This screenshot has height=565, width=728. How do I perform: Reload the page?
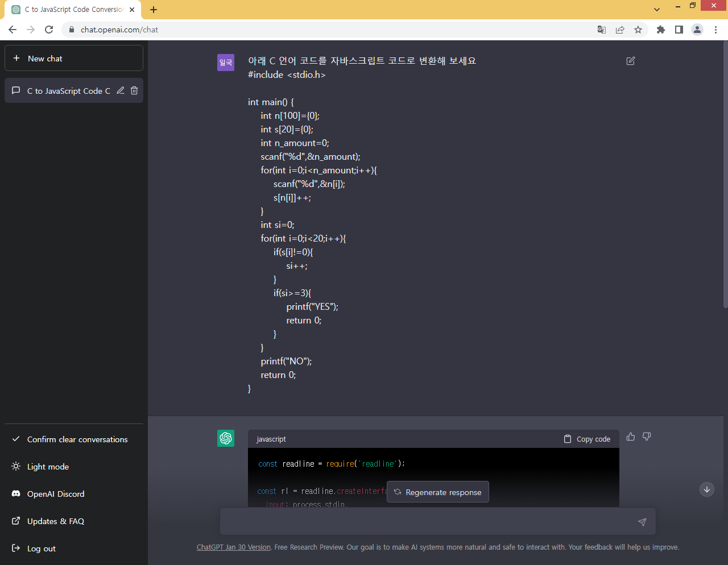(x=49, y=30)
